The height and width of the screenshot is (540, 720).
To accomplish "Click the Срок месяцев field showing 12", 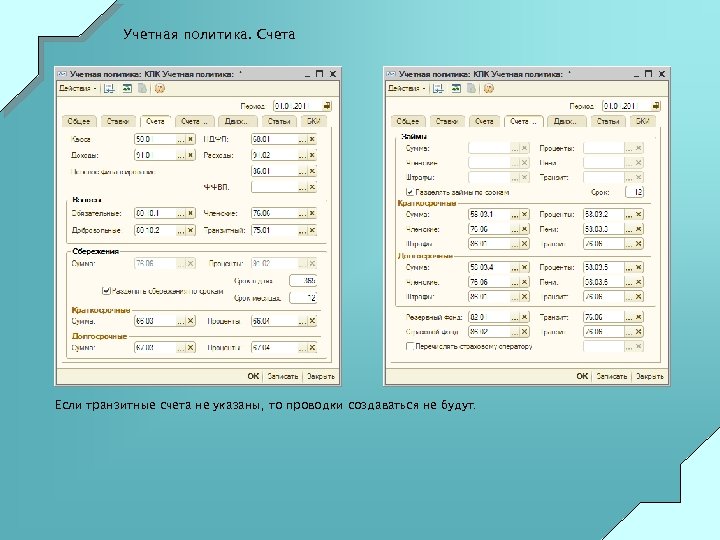I will tap(303, 298).
